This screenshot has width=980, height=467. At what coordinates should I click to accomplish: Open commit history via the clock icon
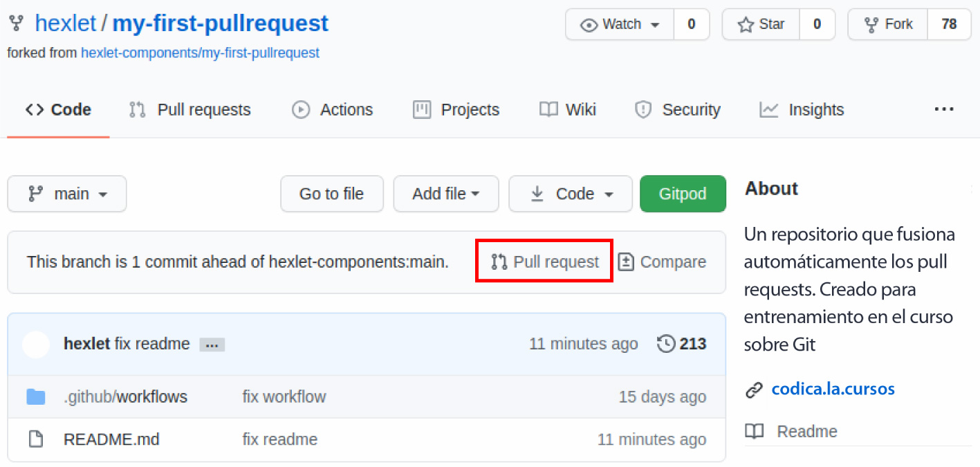click(x=665, y=343)
